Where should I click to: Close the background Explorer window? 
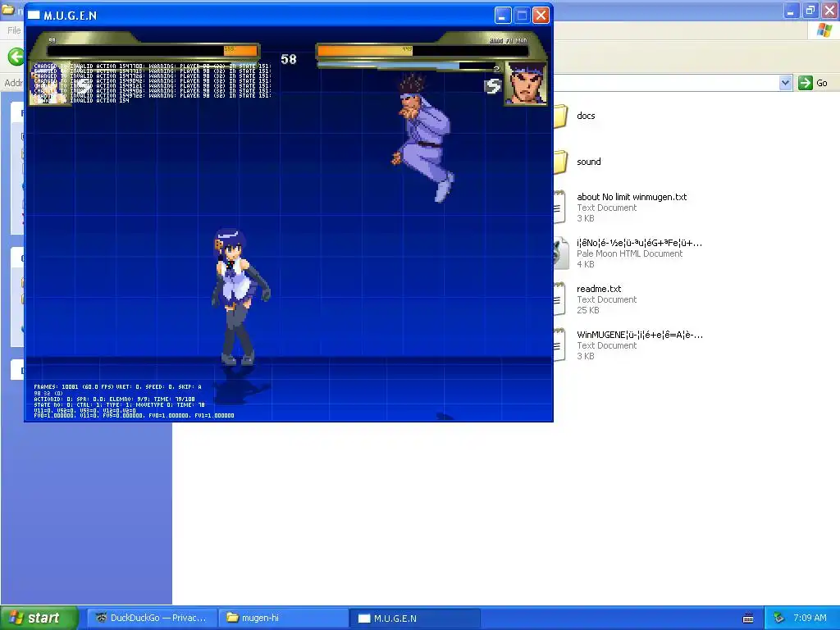pos(829,11)
